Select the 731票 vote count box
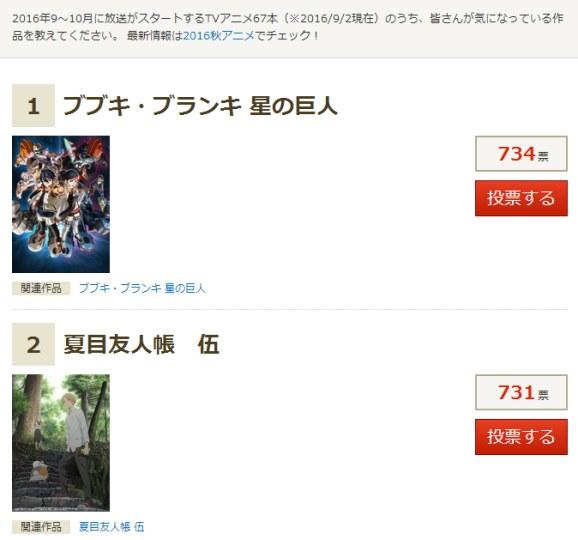 click(x=521, y=392)
